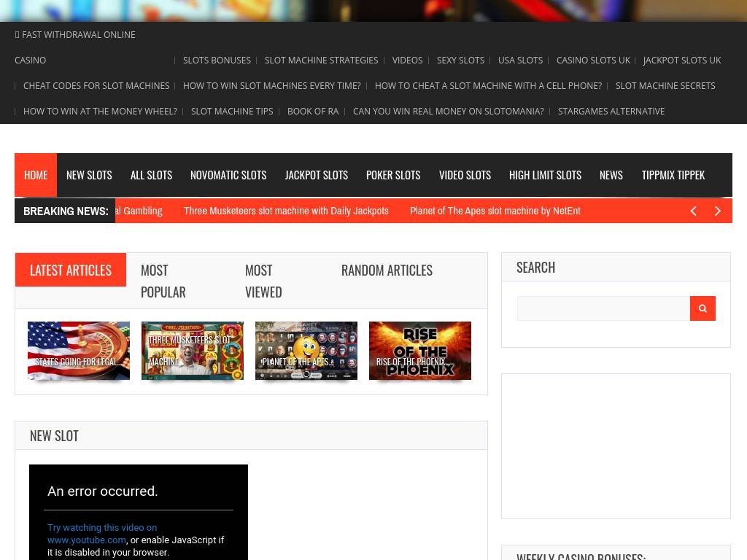This screenshot has height=560, width=747.
Task: Open the Home menu item
Action: pos(36,175)
